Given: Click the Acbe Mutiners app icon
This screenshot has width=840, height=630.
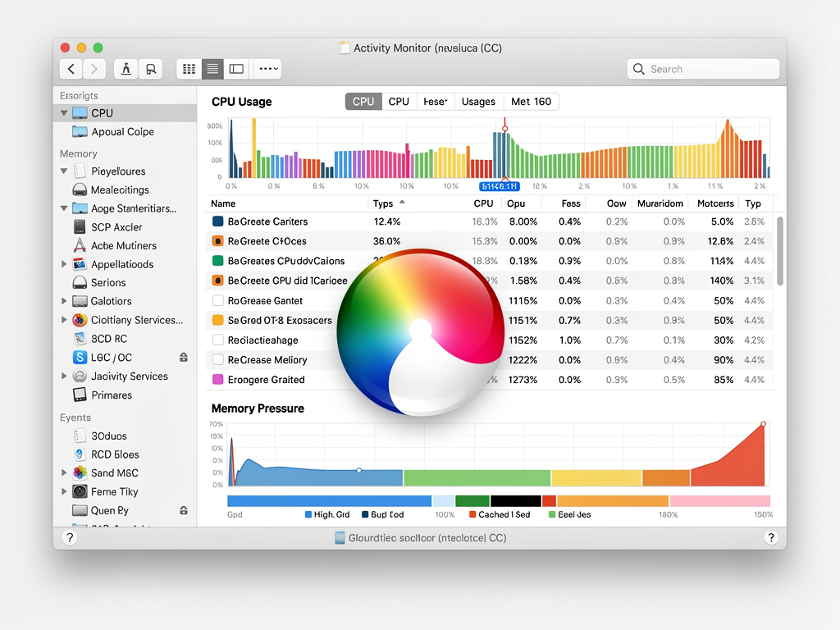Looking at the screenshot, I should click(x=80, y=245).
